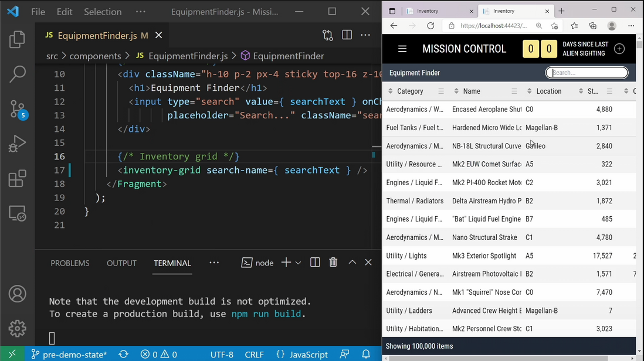Screen dimensions: 644x361
Task: Open the Search view in activity bar
Action: pos(17,74)
